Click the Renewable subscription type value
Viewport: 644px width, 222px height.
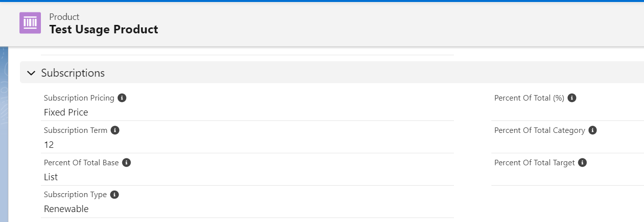click(66, 209)
